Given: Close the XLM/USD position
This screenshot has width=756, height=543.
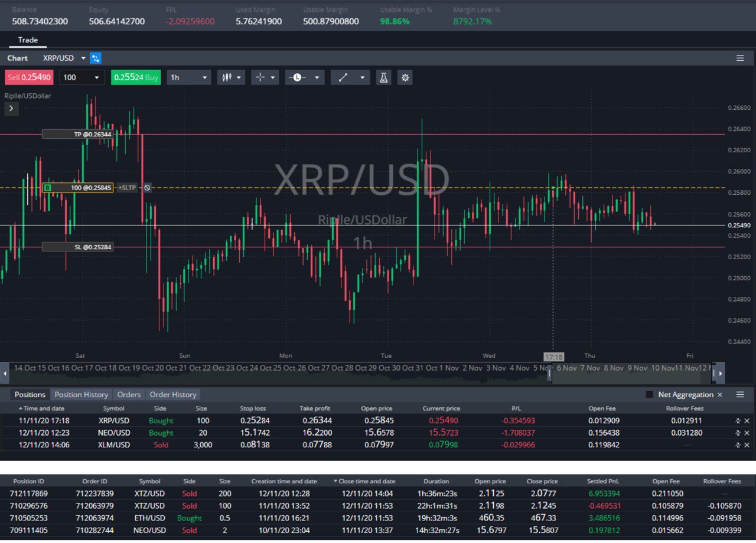Looking at the screenshot, I should [747, 445].
